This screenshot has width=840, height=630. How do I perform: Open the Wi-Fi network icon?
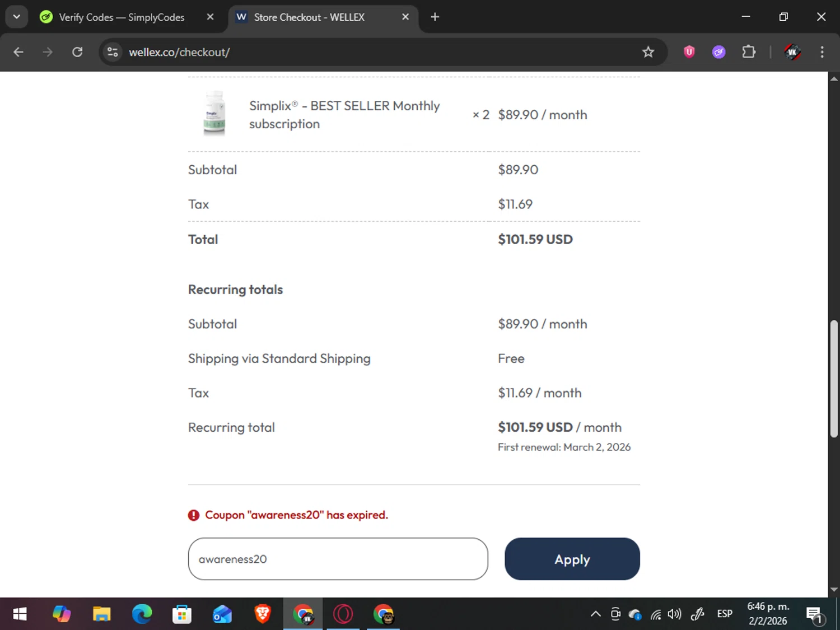[x=655, y=614]
